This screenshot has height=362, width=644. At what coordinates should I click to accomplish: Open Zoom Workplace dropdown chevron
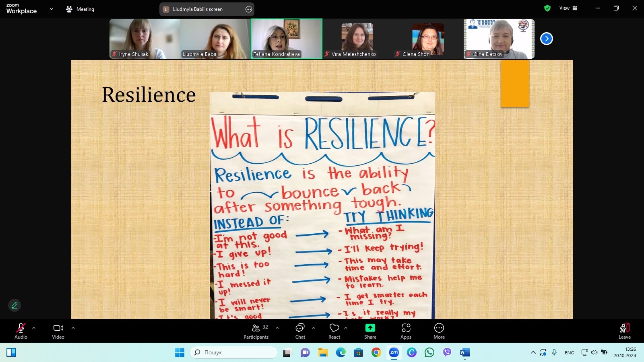point(51,9)
